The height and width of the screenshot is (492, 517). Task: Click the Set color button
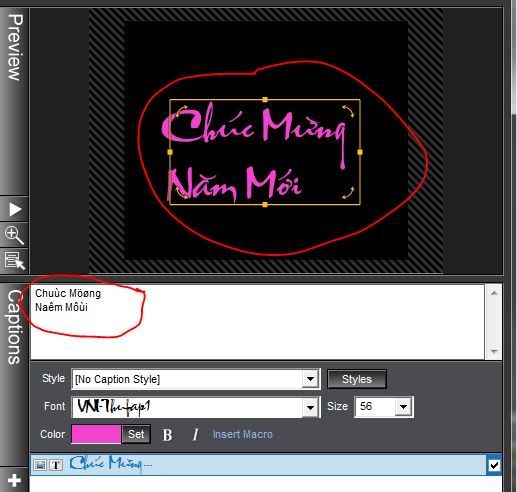pyautogui.click(x=136, y=434)
